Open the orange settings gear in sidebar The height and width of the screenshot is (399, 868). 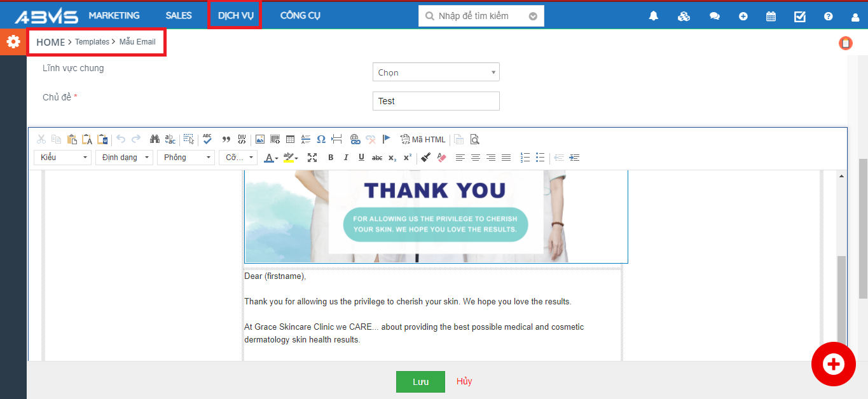[x=13, y=42]
